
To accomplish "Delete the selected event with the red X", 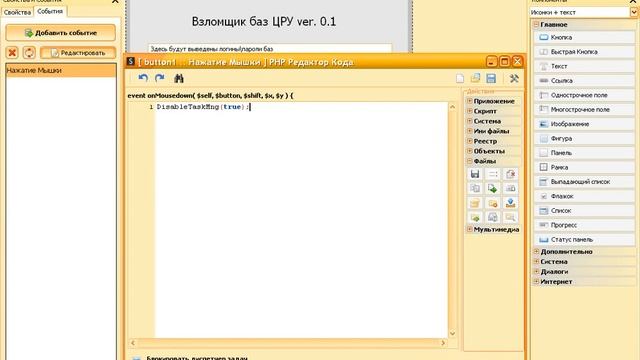I will [13, 53].
